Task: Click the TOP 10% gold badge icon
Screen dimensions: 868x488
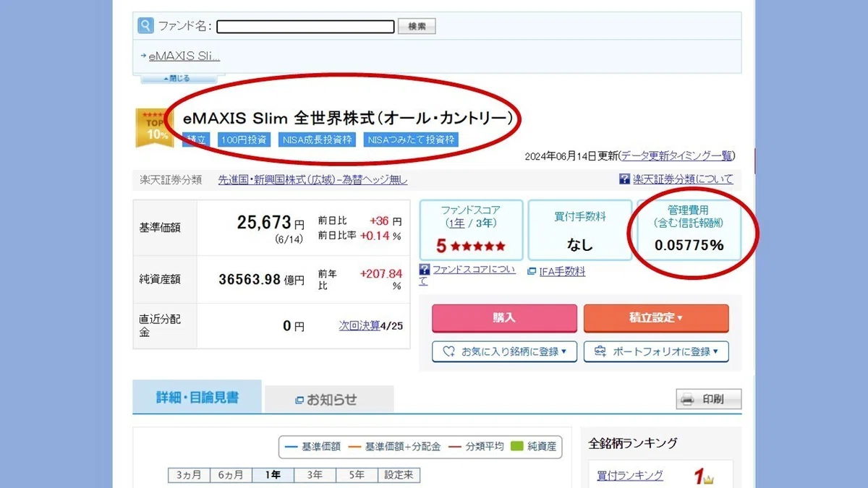Action: (x=155, y=128)
